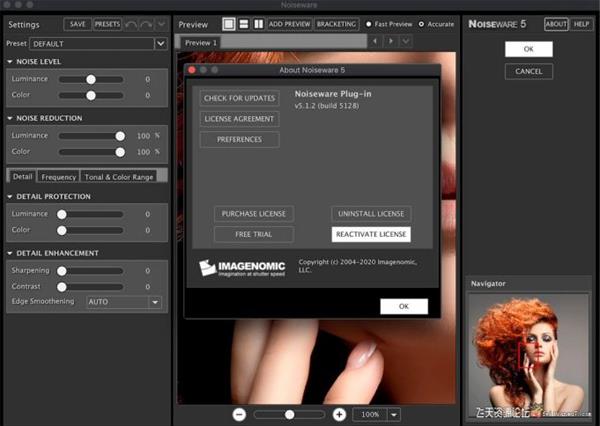The height and width of the screenshot is (426, 600).
Task: Click the Noise Reduction Luminance slider
Action: click(x=90, y=135)
